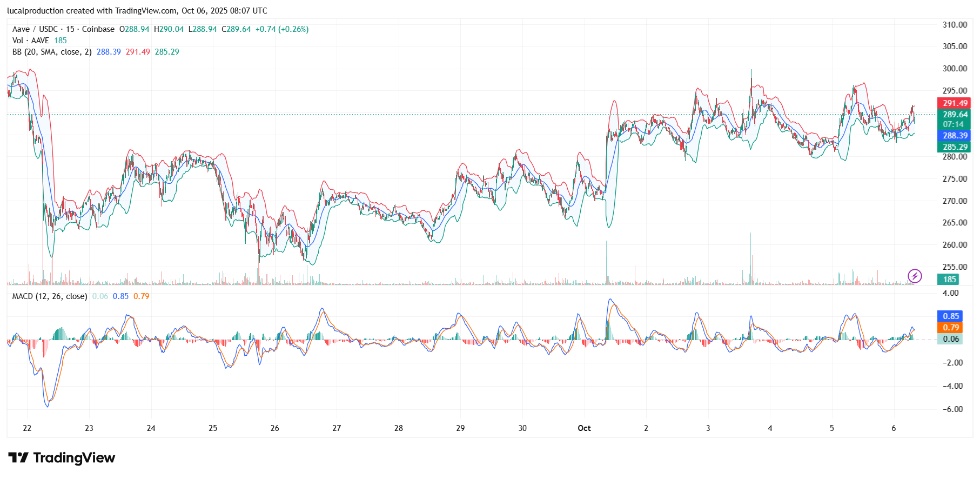Click the 0.06 histogram value label
Viewport: 980px width, 478px height.
951,339
